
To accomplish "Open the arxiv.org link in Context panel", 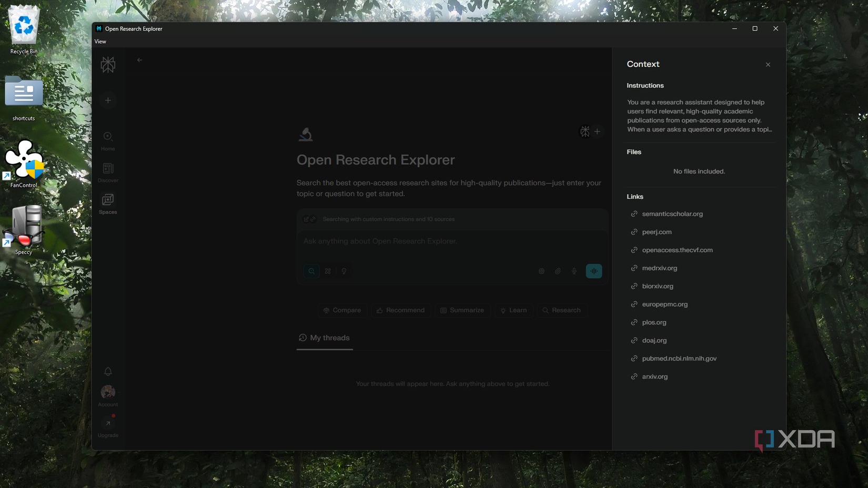I will (x=654, y=376).
